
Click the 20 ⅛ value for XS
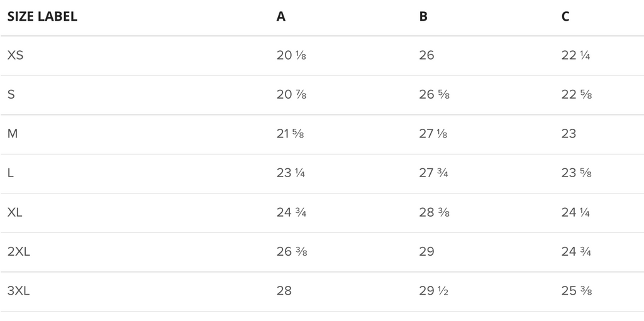click(291, 55)
